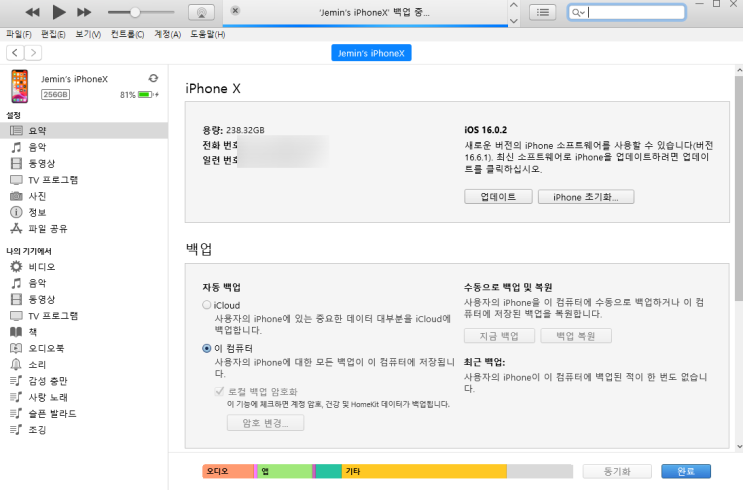Image resolution: width=743 pixels, height=490 pixels.
Task: Go back with the left arrow button
Action: click(x=15, y=53)
